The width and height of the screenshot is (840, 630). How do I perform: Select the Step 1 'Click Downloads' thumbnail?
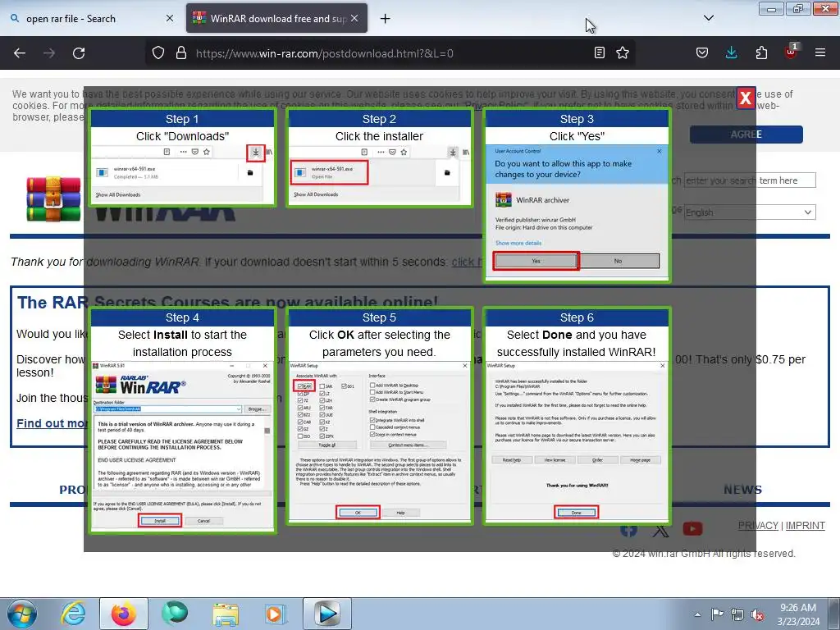(182, 157)
